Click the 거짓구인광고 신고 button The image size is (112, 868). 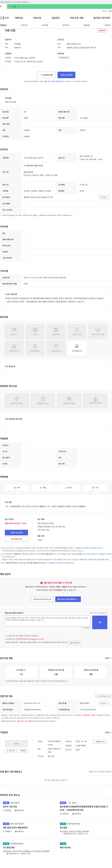point(103,696)
